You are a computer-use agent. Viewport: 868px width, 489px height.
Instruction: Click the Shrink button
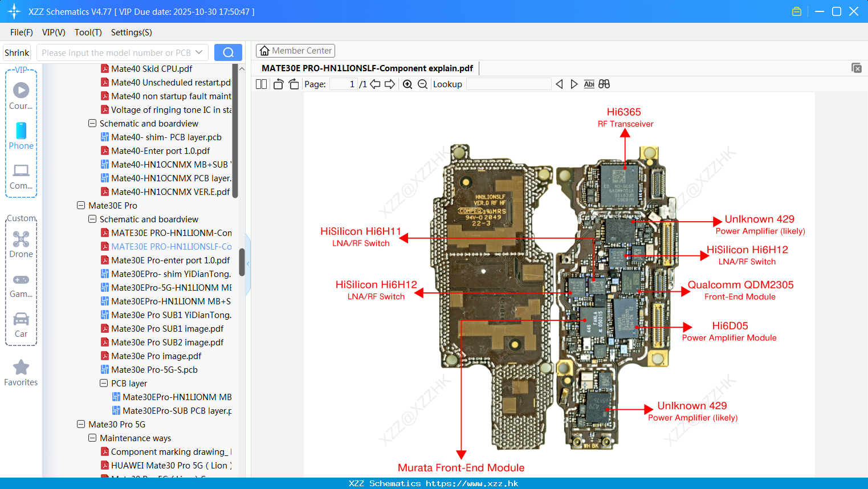17,52
